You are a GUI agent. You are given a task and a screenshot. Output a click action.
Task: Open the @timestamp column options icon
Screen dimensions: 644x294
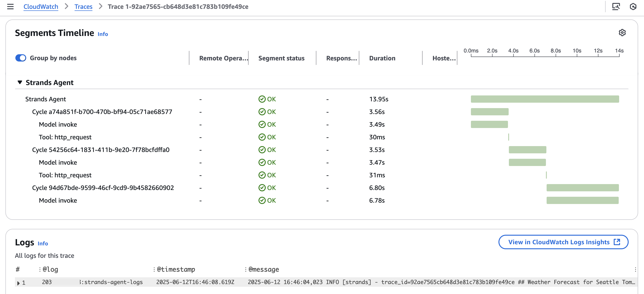coord(154,269)
